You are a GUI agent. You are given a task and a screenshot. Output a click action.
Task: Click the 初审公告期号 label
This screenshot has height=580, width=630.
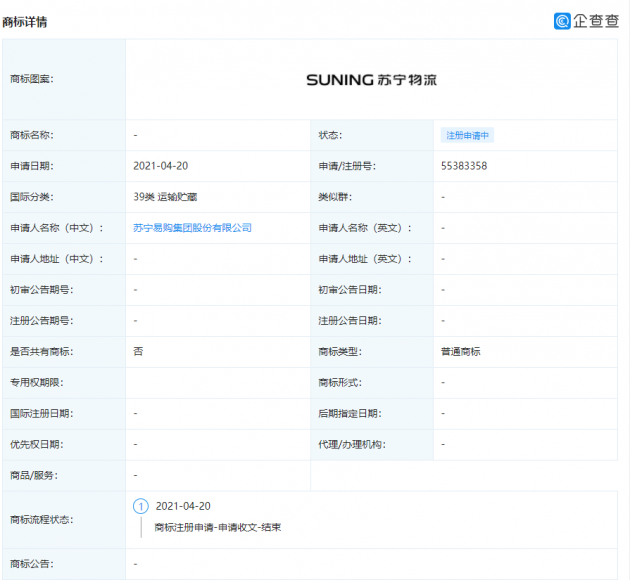pyautogui.click(x=42, y=290)
